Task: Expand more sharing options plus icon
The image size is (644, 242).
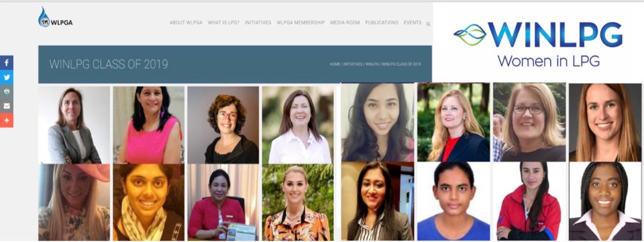Action: 6,120
